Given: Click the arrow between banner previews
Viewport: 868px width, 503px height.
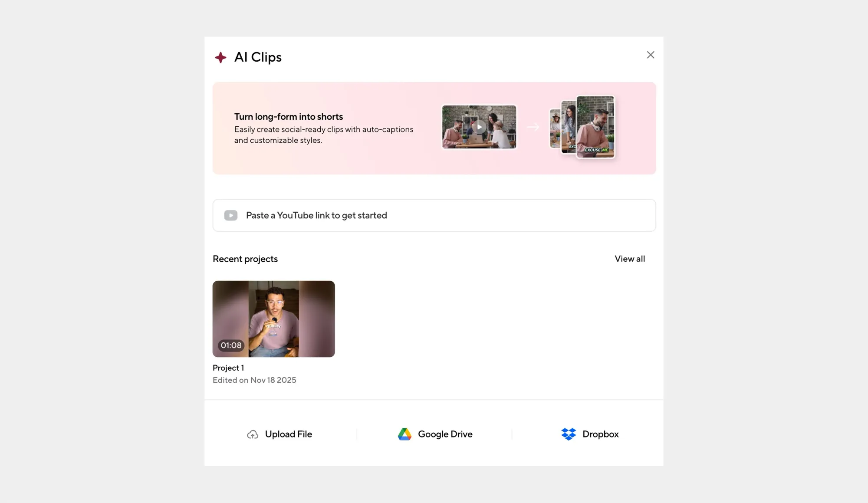Looking at the screenshot, I should 533,127.
